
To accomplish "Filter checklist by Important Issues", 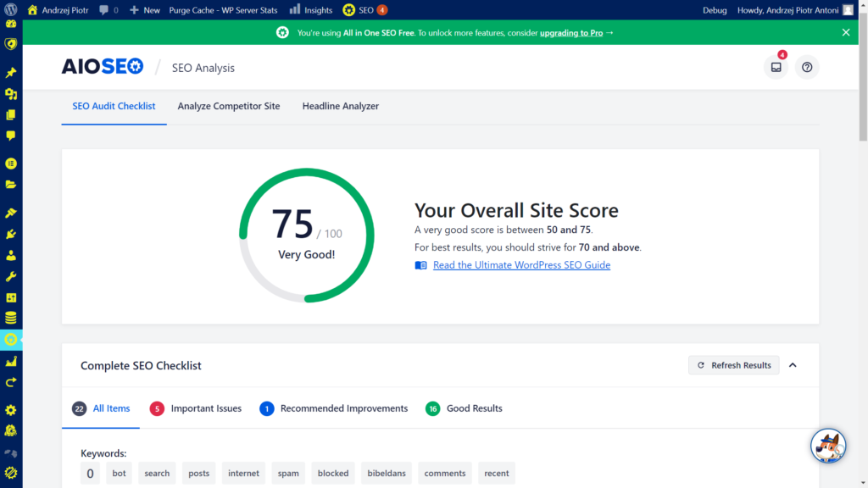I will click(x=196, y=408).
